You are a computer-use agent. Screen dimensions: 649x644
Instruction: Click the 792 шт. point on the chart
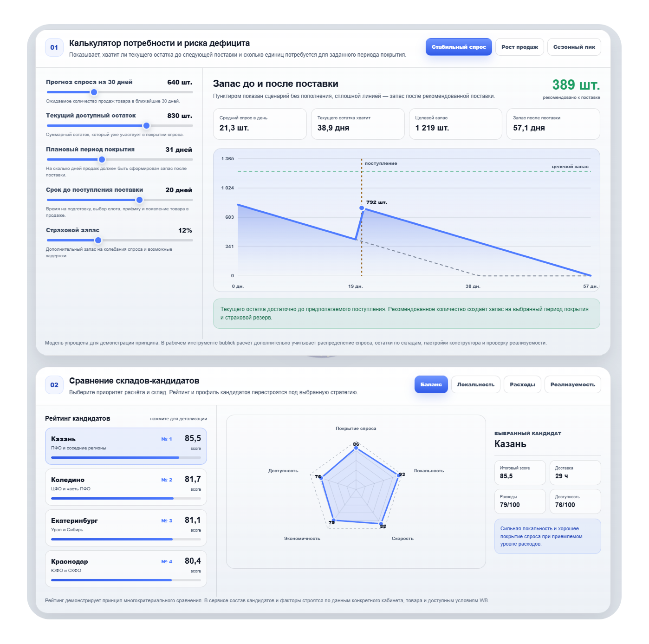[x=362, y=208]
